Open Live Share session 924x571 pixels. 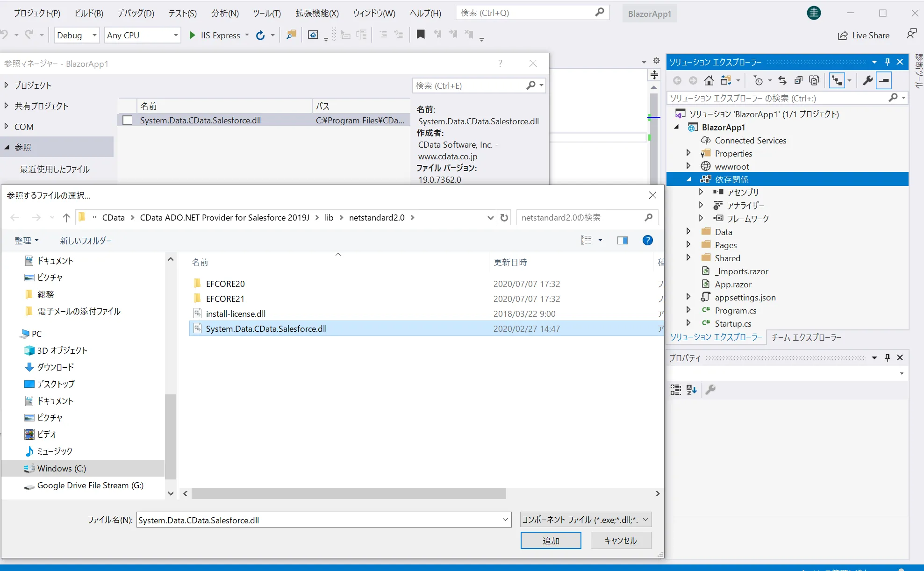[x=864, y=35]
